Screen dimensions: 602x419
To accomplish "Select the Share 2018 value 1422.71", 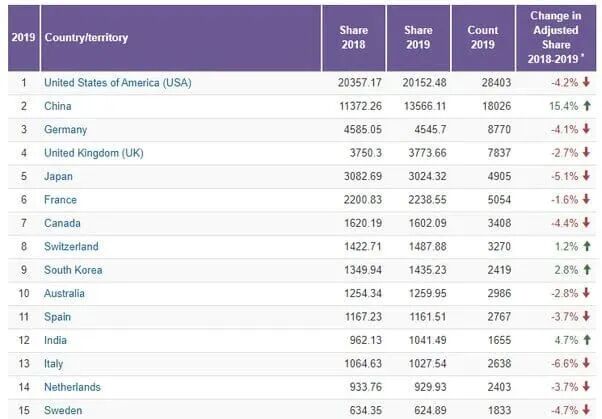I will pos(363,247).
